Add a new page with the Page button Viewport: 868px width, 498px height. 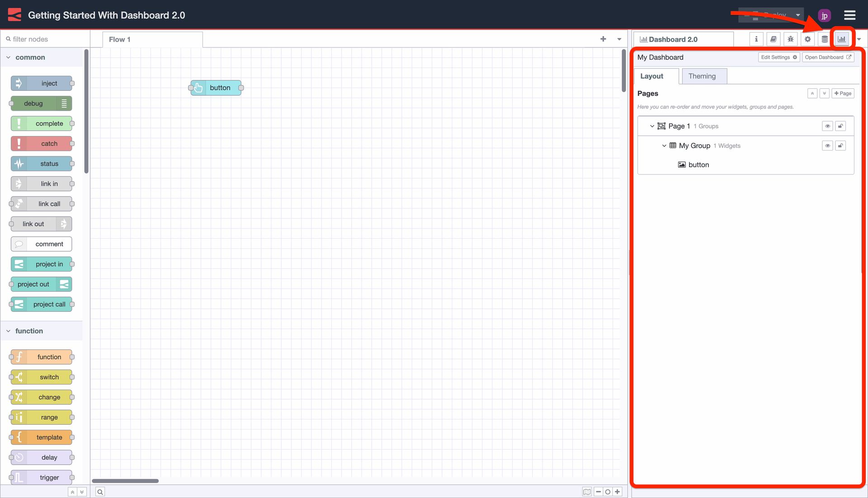coord(842,93)
